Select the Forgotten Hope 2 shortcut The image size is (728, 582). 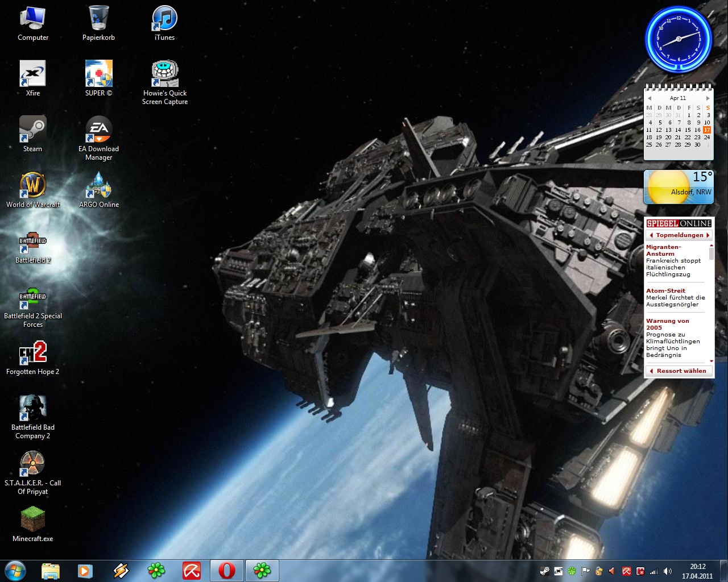click(x=32, y=357)
